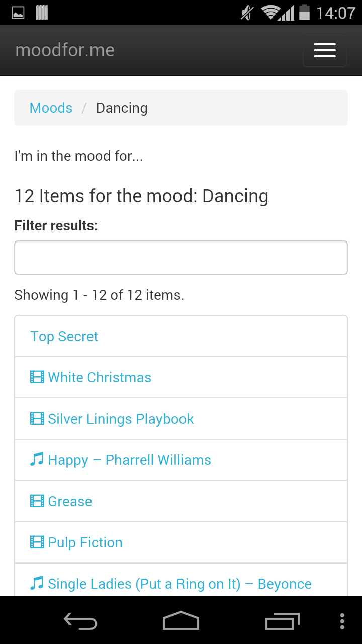Screen dimensions: 362x644
Task: Open Single Ladies – Beyonce song link
Action: point(180,584)
